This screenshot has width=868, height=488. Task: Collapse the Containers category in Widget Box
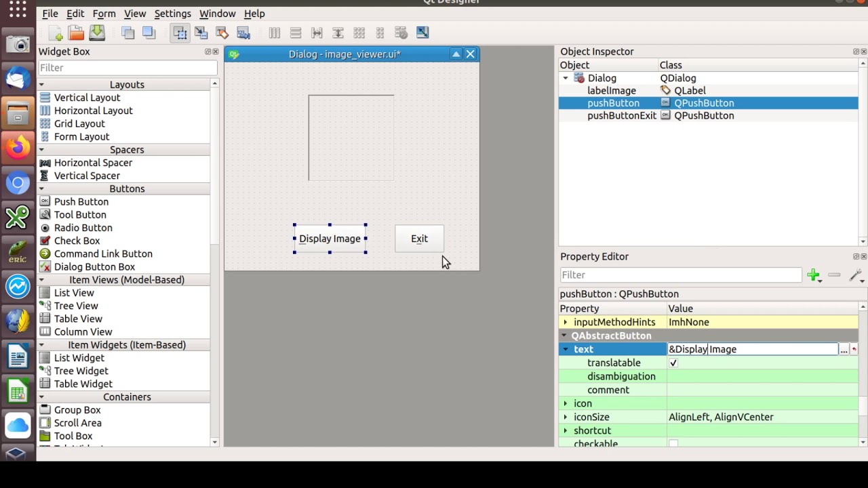pyautogui.click(x=41, y=397)
